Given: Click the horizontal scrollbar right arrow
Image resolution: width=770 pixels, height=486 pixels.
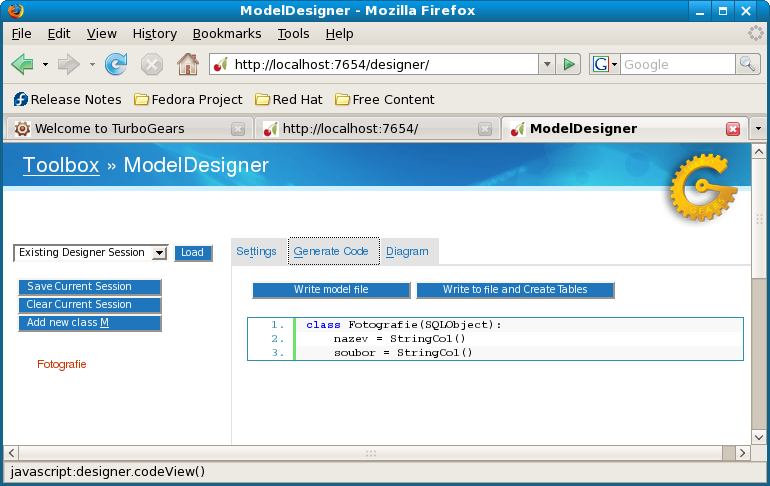Looking at the screenshot, I should [742, 453].
